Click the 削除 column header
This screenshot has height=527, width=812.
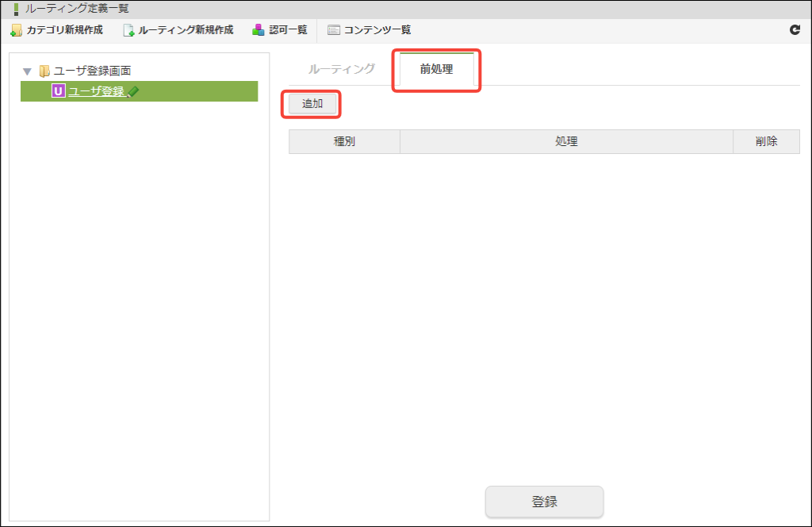click(x=767, y=141)
